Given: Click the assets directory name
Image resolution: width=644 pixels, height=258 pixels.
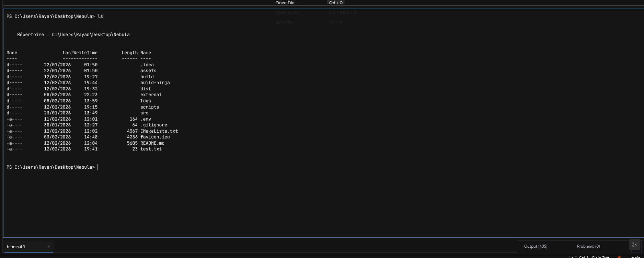Looking at the screenshot, I should click(148, 71).
